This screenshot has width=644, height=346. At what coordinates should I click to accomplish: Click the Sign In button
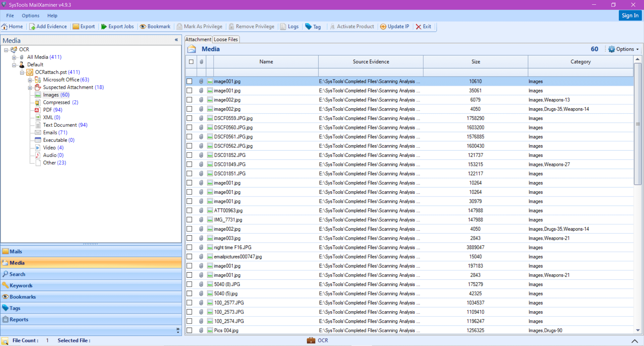630,15
